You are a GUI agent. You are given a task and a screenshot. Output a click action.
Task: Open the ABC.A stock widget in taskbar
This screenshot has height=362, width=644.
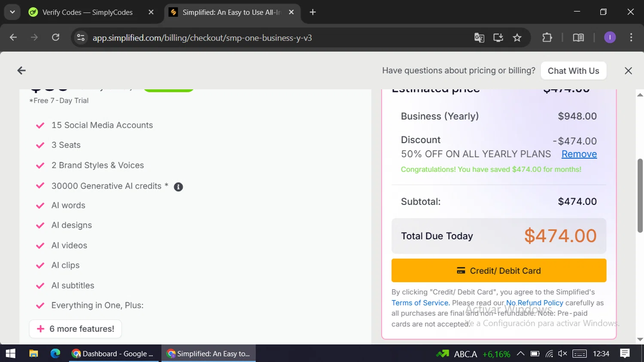click(473, 354)
